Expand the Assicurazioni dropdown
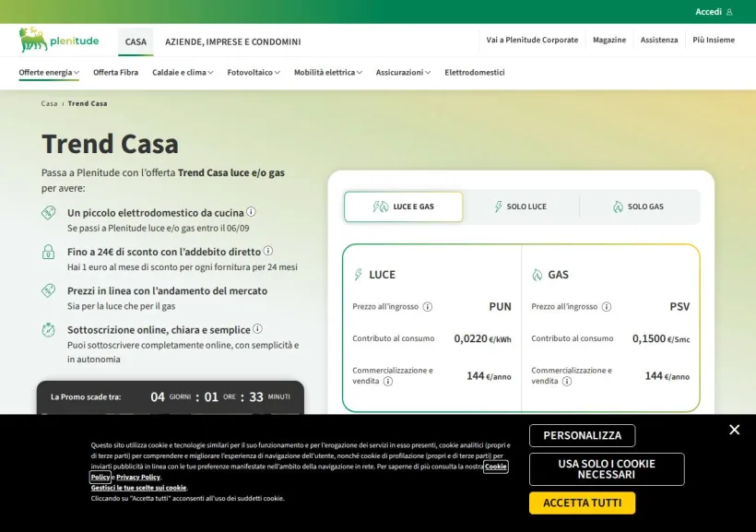The height and width of the screenshot is (532, 756). (x=403, y=72)
